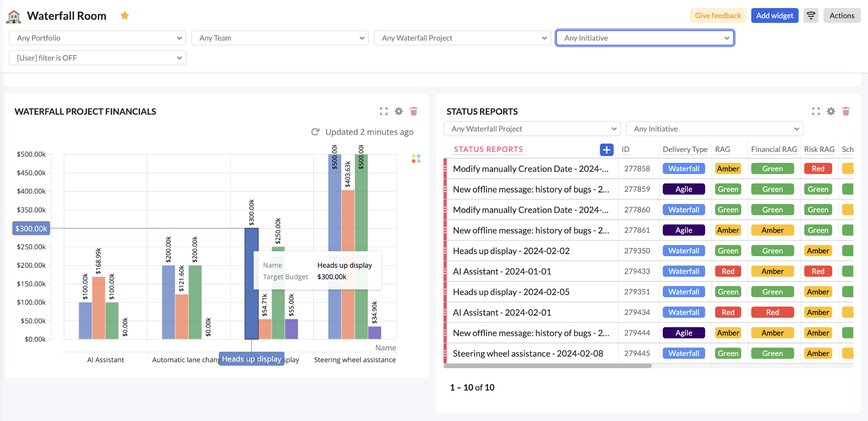Click the Give feedback button
Viewport: 868px width, 421px height.
pyautogui.click(x=718, y=16)
